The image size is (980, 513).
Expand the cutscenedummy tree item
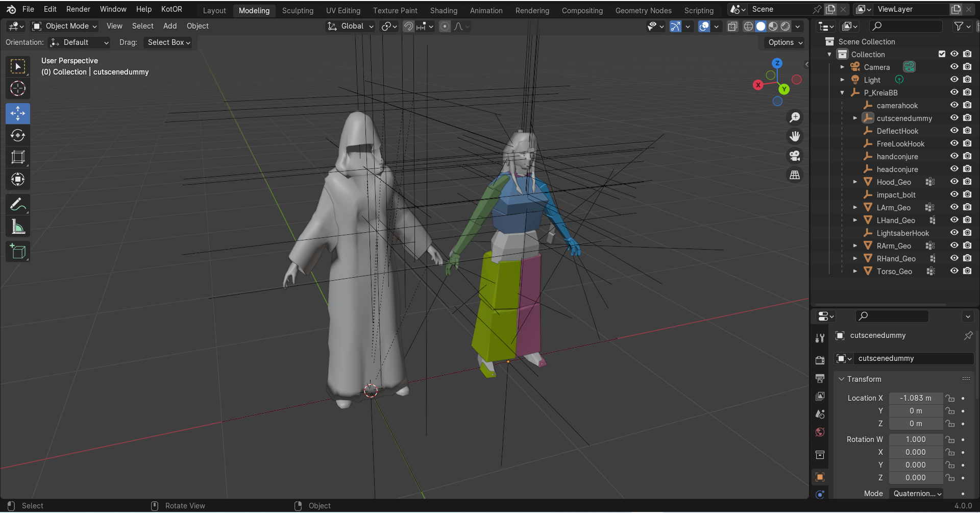point(855,118)
